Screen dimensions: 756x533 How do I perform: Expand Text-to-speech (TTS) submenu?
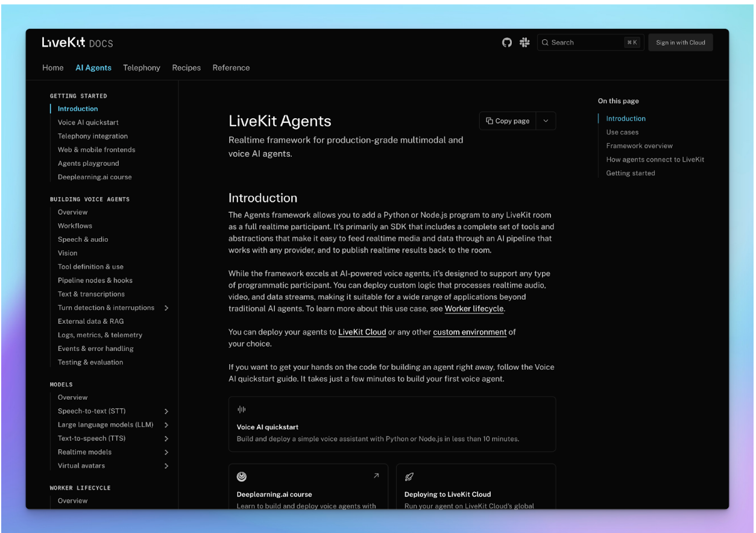(166, 439)
